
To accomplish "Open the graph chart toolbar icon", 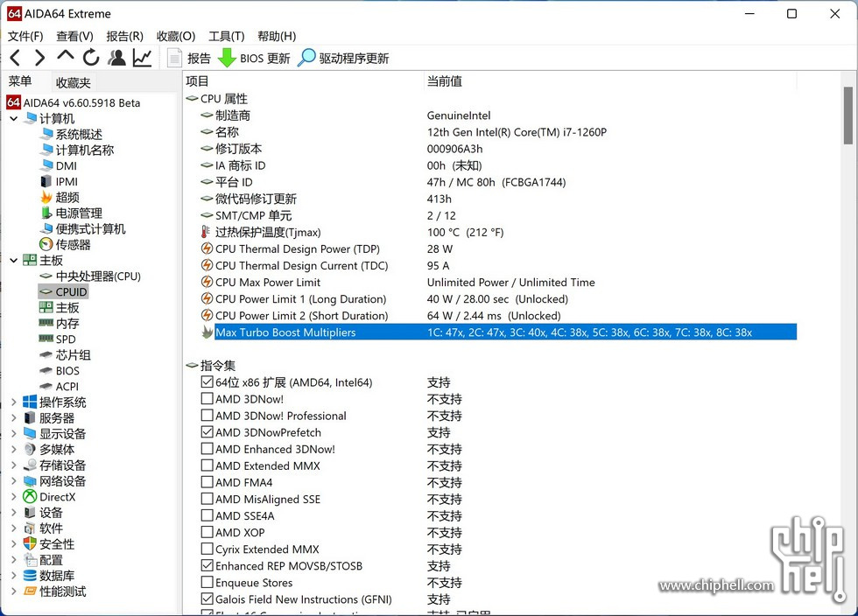I will [142, 58].
